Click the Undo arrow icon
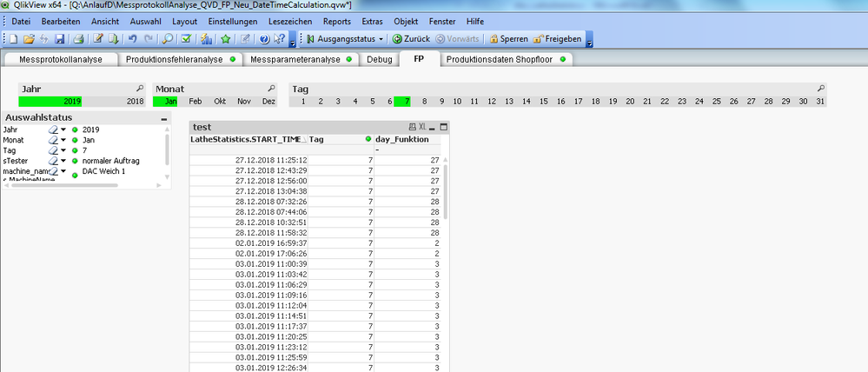The height and width of the screenshot is (372, 868). tap(132, 39)
